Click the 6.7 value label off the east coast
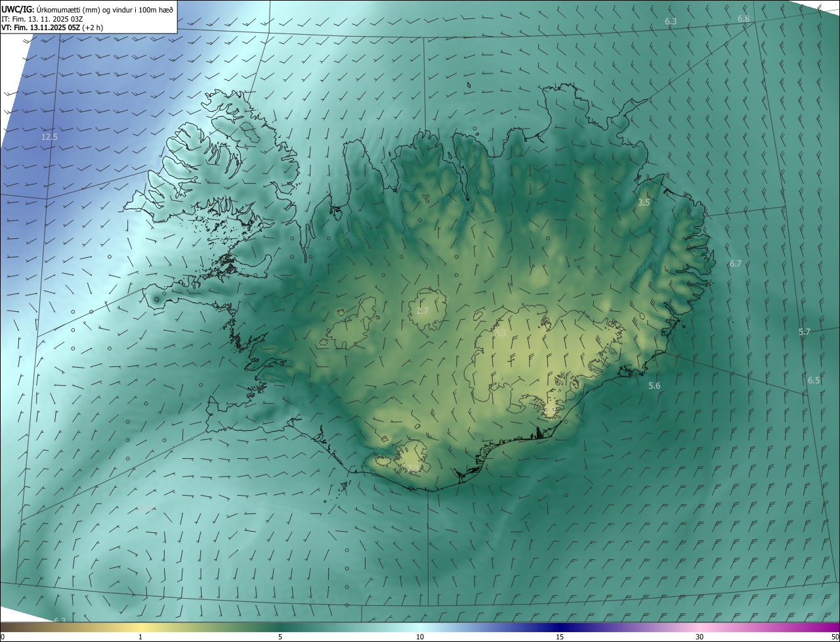This screenshot has height=642, width=840. [x=736, y=264]
